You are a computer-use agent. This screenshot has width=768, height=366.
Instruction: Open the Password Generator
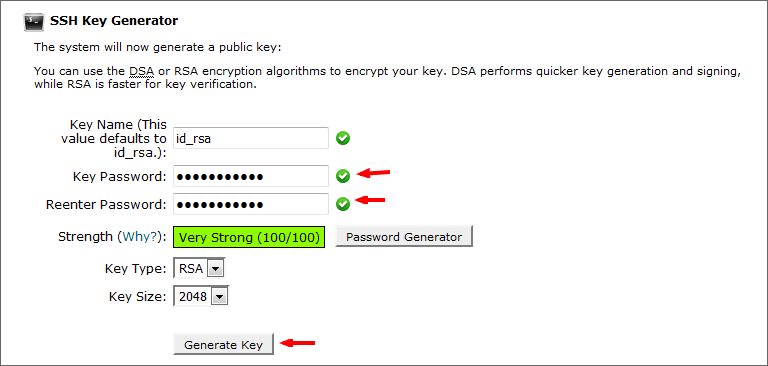click(404, 237)
